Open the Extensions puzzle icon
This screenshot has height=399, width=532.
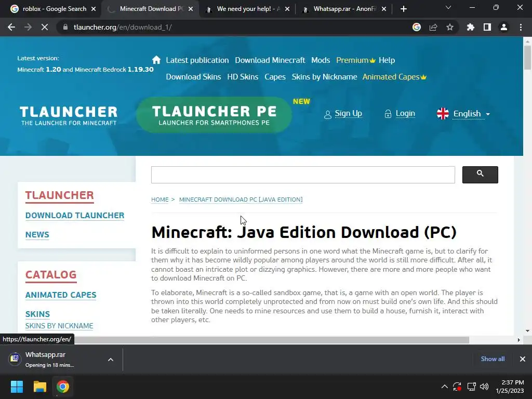point(471,27)
